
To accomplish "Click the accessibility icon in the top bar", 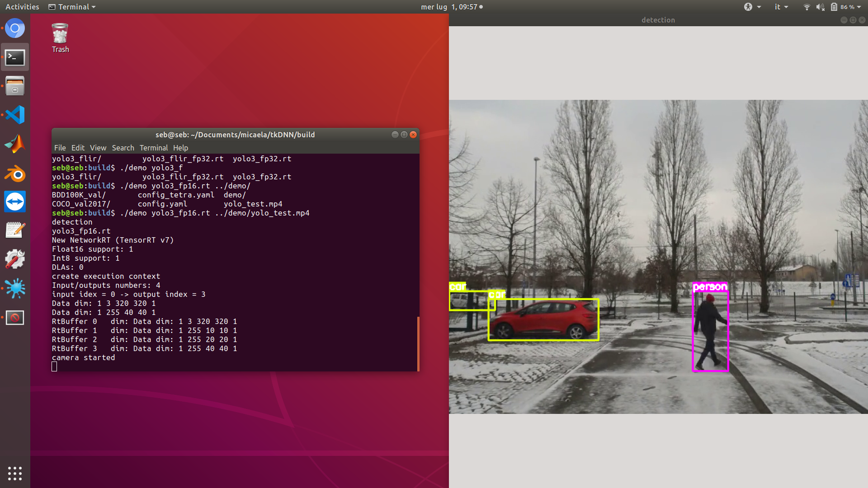I will 749,7.
